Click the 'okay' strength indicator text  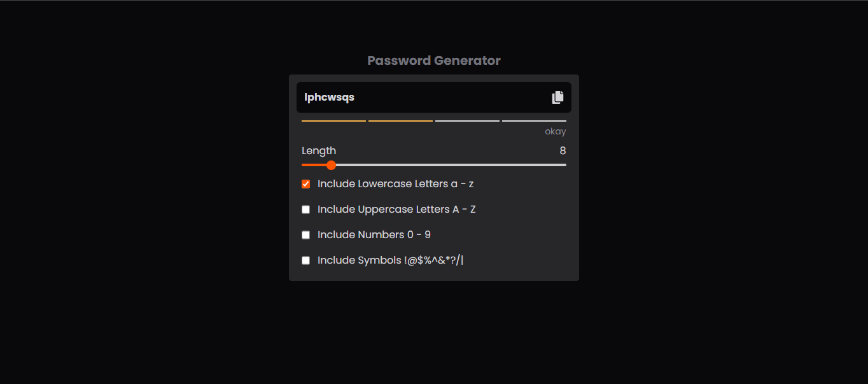click(x=555, y=132)
